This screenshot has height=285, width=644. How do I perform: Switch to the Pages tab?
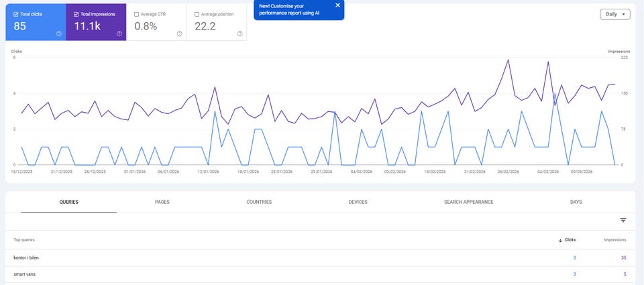[x=162, y=202]
